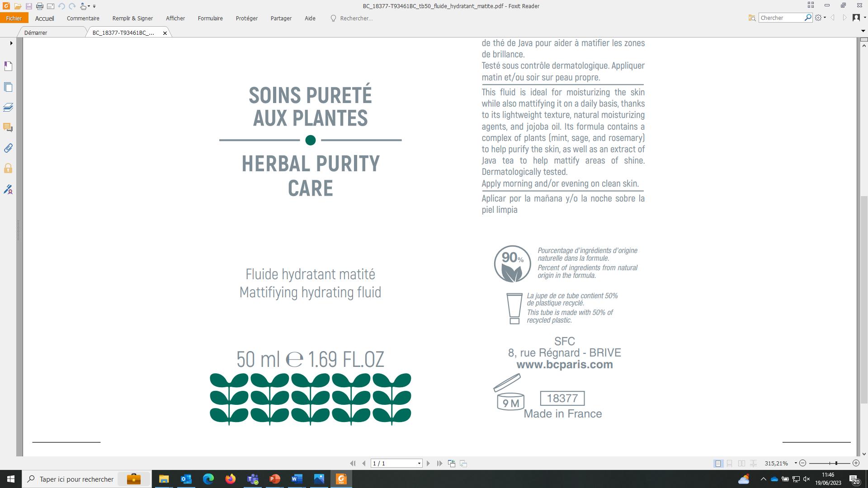Click the print icon in quick toolbar
The width and height of the screenshot is (868, 488).
point(40,6)
